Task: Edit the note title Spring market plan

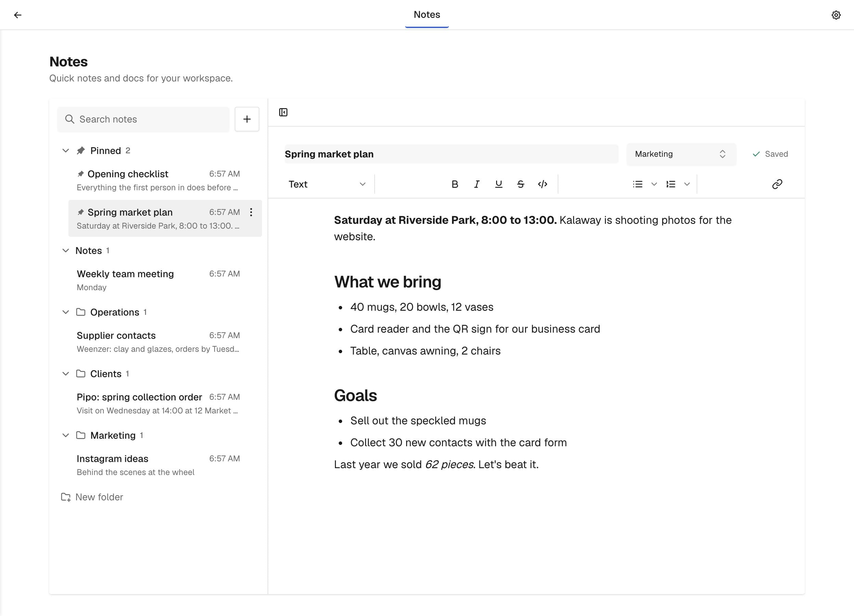Action: click(x=451, y=154)
